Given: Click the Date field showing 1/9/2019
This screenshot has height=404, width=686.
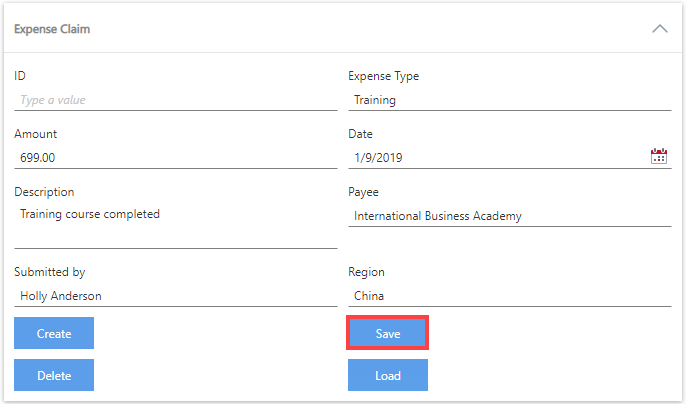Looking at the screenshot, I should pyautogui.click(x=497, y=157).
